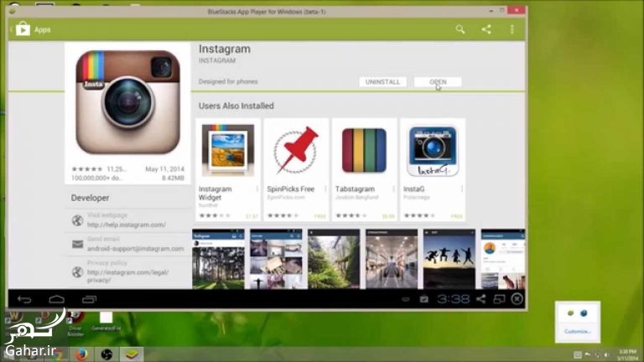Click the share icon in green header
Image resolution: width=644 pixels, height=362 pixels.
pos(486,29)
